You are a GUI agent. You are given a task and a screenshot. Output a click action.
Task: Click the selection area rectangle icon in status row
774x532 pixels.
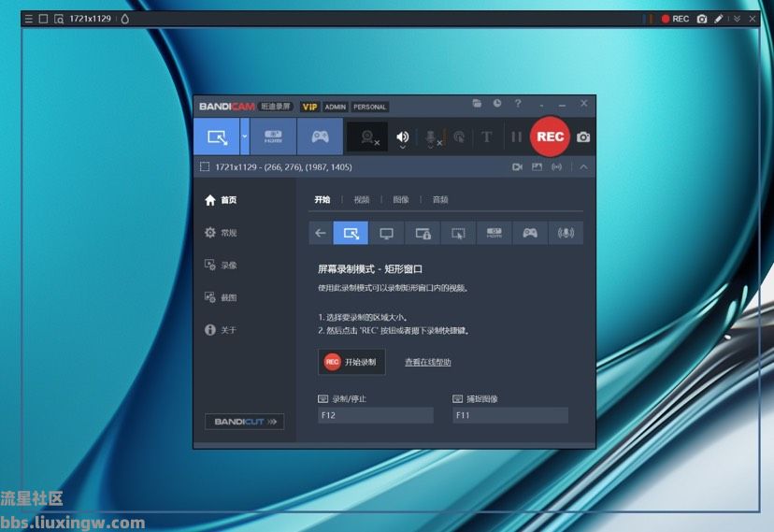point(205,166)
